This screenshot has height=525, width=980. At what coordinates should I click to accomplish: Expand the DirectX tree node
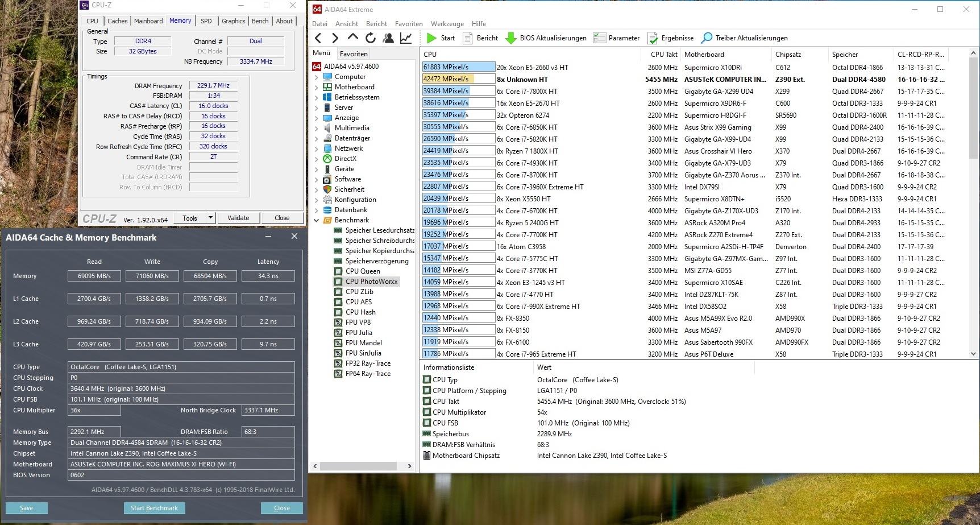tap(317, 159)
